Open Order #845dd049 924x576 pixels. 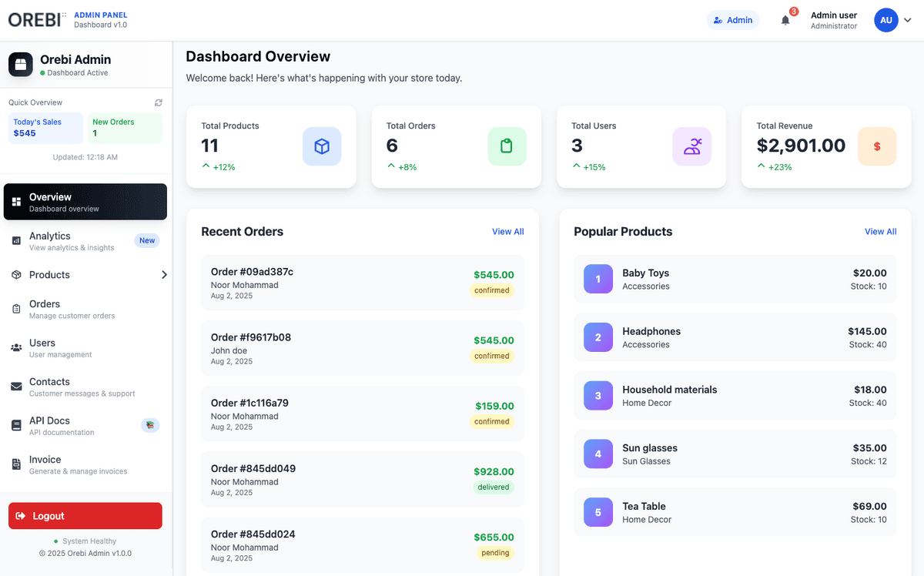click(x=363, y=480)
